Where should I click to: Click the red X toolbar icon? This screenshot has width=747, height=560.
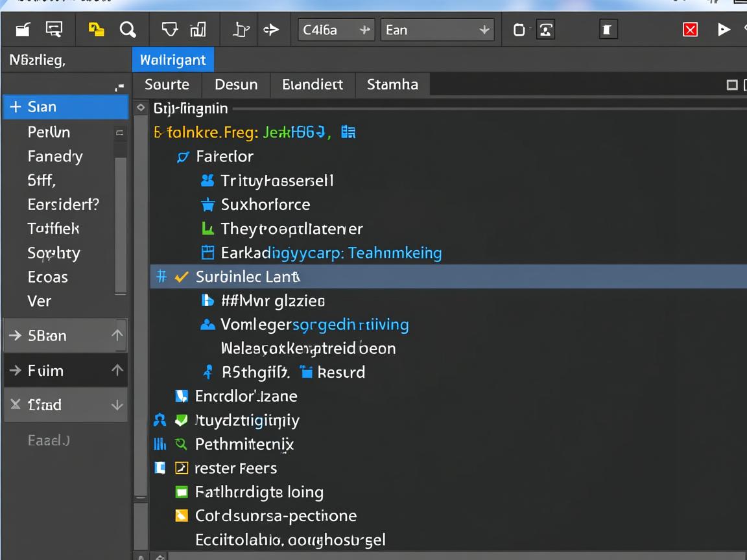690,30
